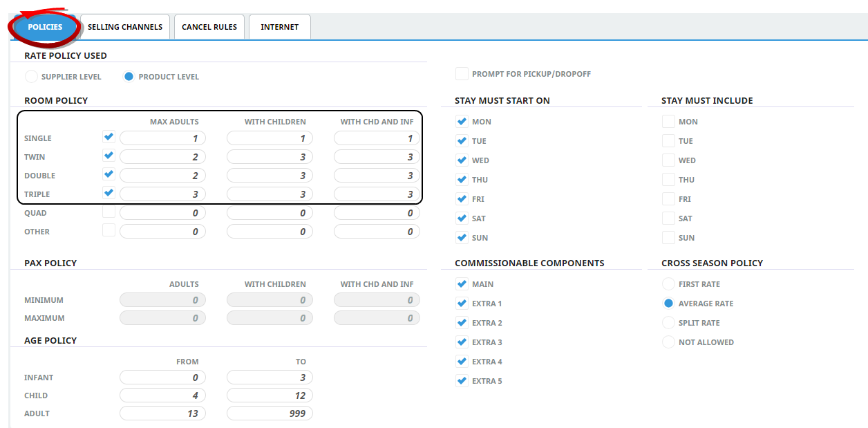The height and width of the screenshot is (428, 868).
Task: Edit the Child age From field
Action: pos(162,396)
